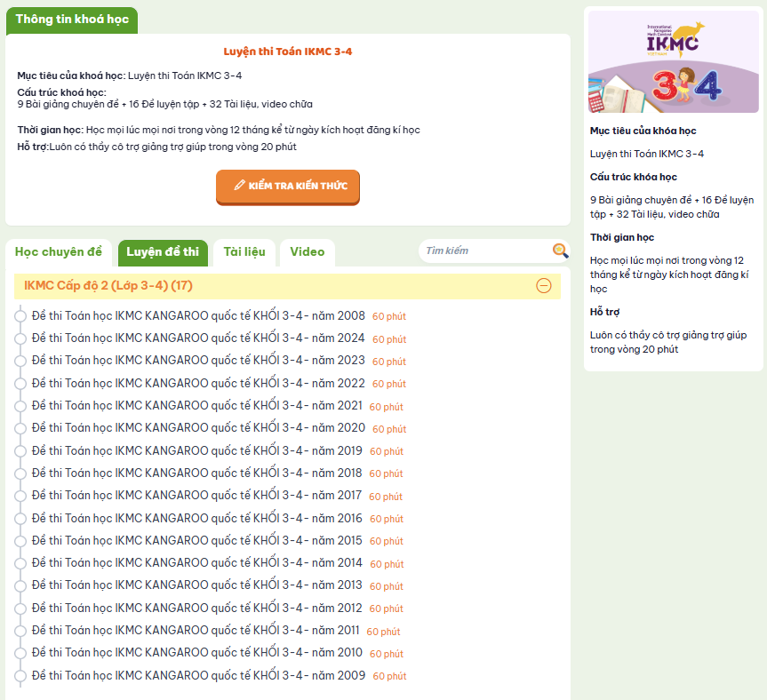Open the IKMC KANGAROO năm 2020 exam
Screen dimensions: 767x700
[x=198, y=428]
